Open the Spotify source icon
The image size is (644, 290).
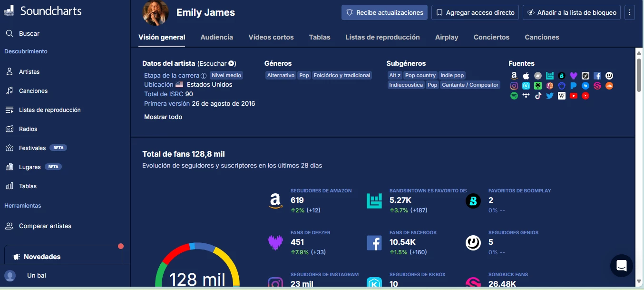(x=514, y=96)
